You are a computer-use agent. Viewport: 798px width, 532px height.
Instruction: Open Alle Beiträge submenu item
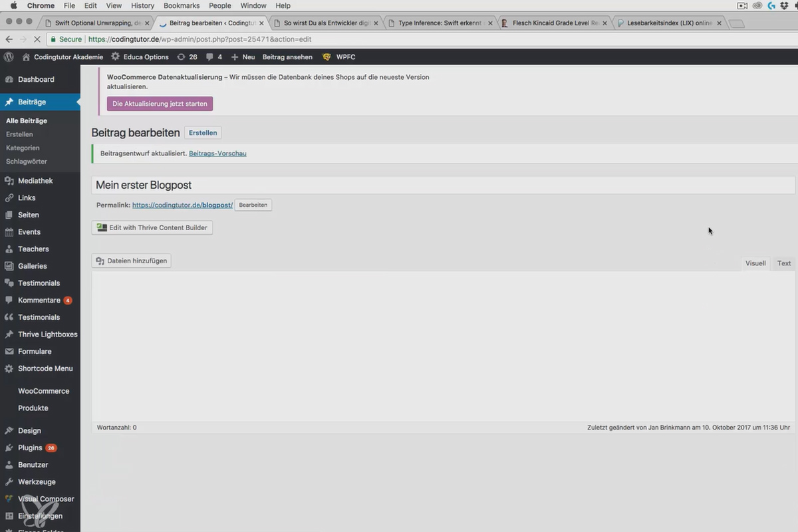pos(27,121)
